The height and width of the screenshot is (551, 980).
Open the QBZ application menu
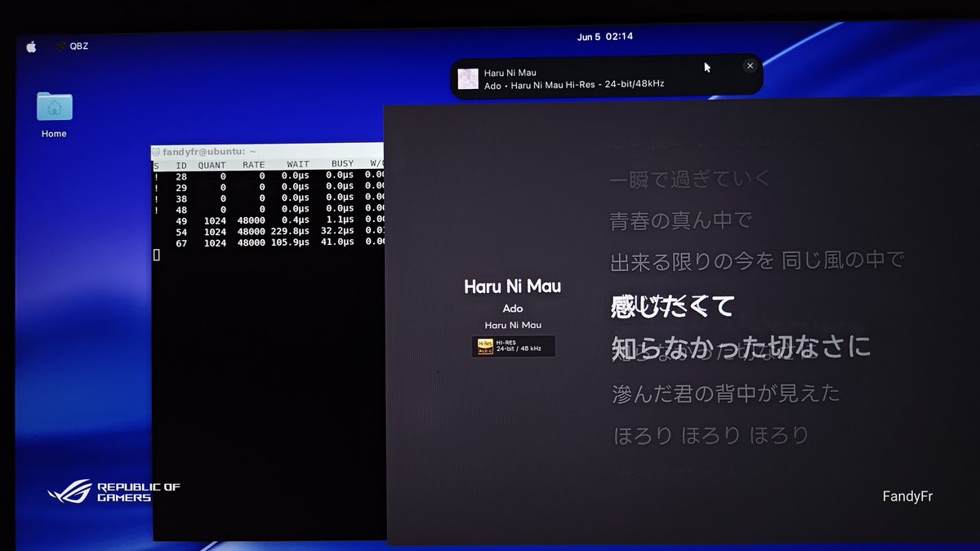click(72, 47)
